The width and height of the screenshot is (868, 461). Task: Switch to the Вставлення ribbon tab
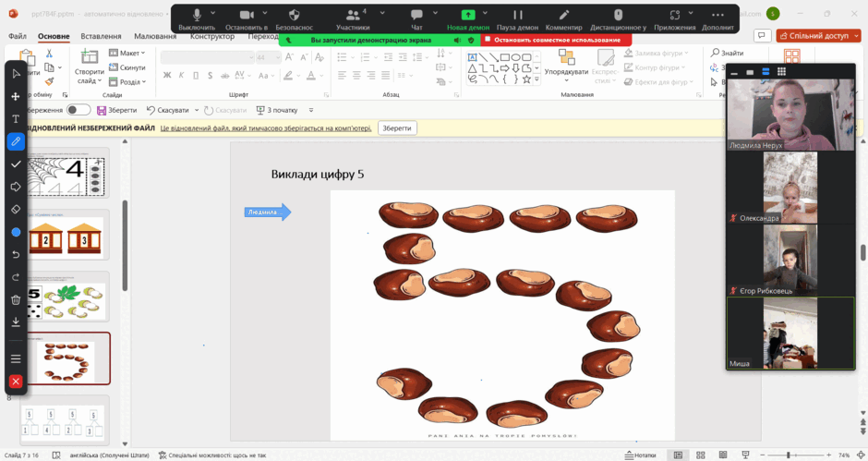101,36
